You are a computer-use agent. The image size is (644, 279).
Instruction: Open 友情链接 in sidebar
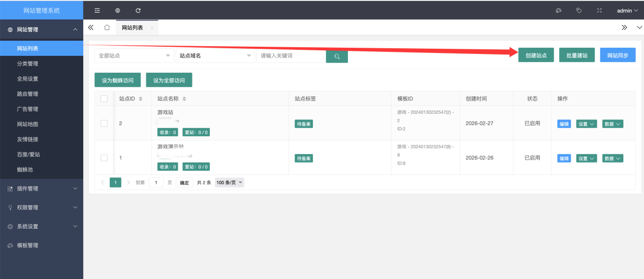tap(42, 139)
